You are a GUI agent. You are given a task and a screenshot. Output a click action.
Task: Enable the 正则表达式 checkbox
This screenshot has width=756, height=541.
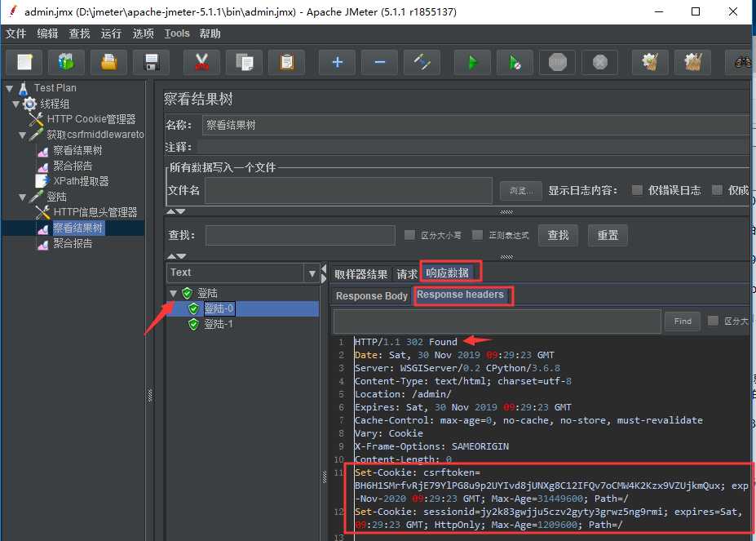tap(478, 235)
